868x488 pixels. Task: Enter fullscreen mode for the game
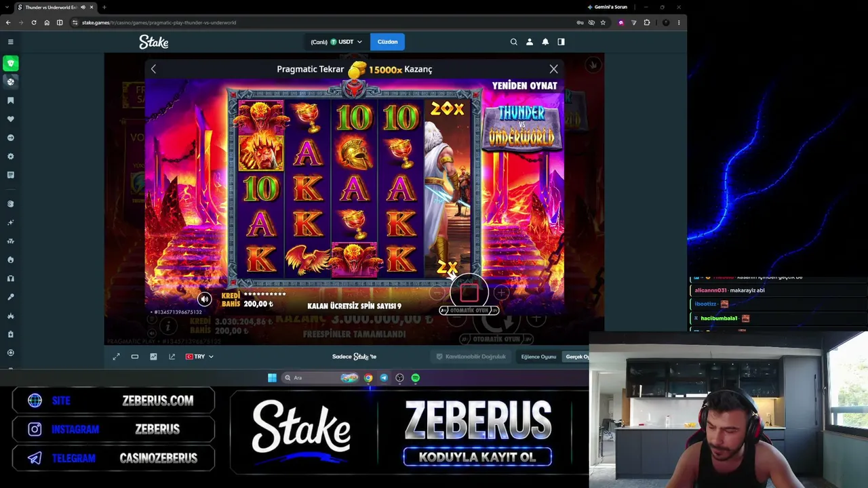tap(116, 357)
